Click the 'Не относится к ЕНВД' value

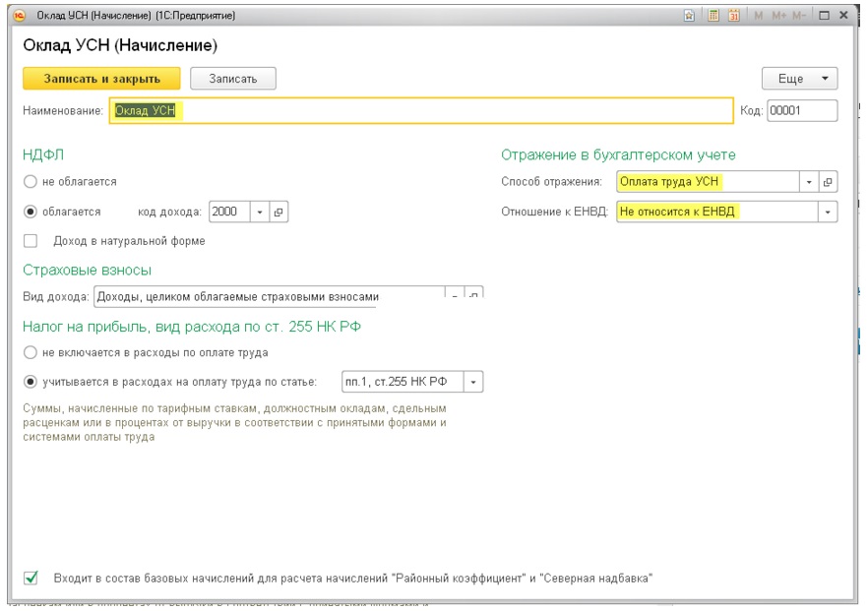coord(717,212)
